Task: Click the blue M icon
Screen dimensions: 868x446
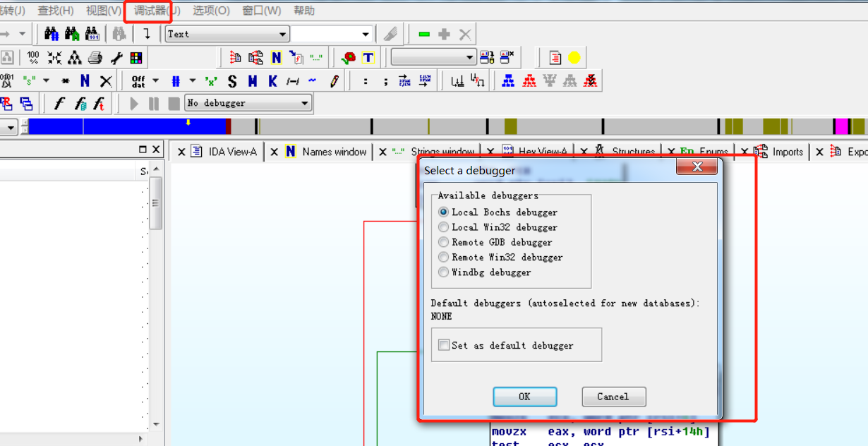Action: click(x=253, y=81)
